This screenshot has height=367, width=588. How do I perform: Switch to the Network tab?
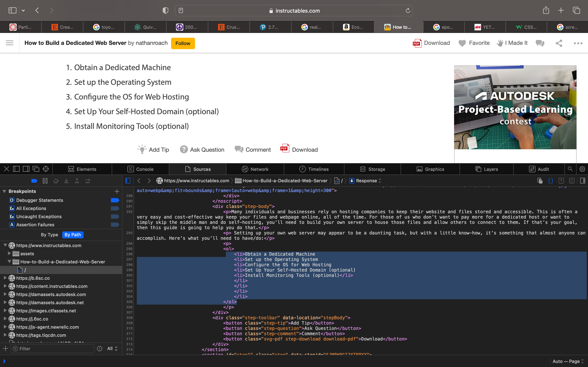255,169
